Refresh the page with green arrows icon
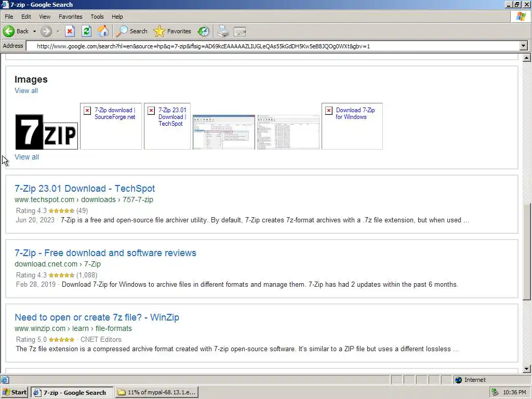Screen dimensions: 532x399 coord(87,31)
